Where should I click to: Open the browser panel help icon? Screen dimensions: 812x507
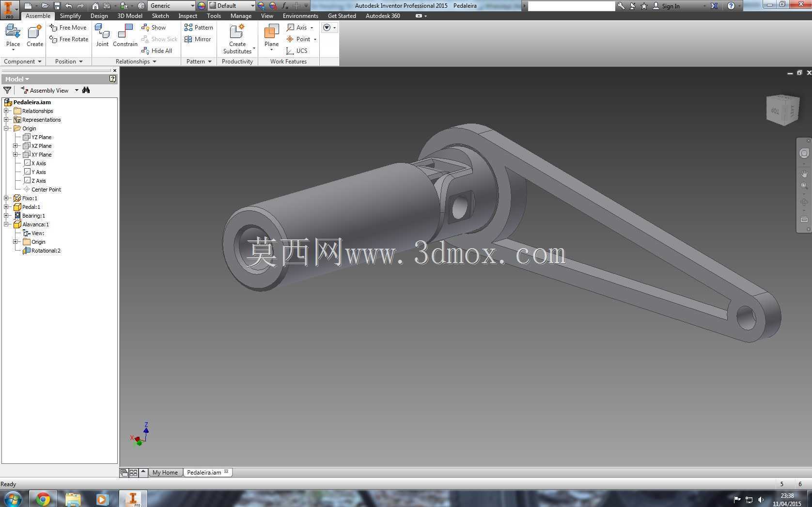click(112, 79)
